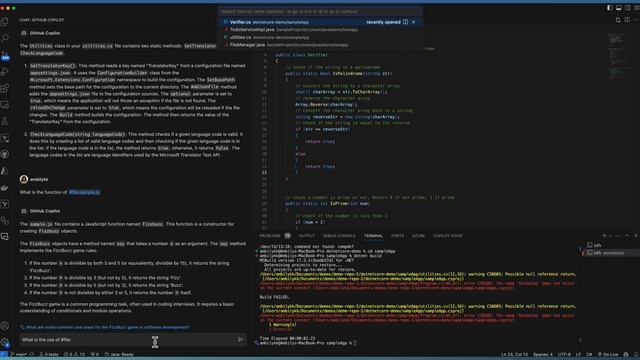
Task: Open the Accounts menu in activity bar
Action: 5,326
